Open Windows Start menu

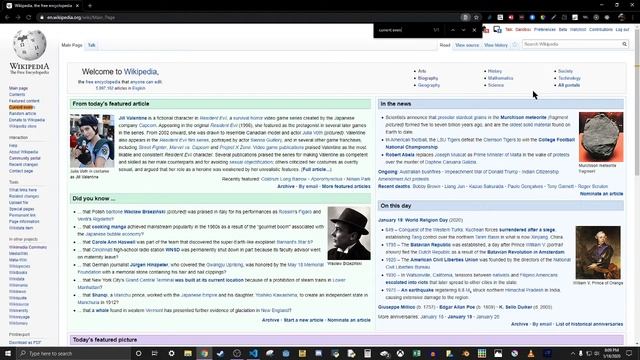(7, 353)
